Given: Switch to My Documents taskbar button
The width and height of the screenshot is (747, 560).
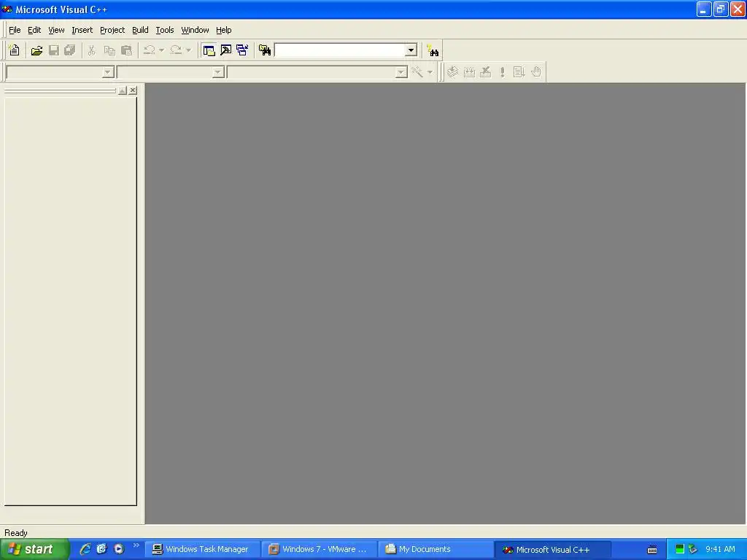Looking at the screenshot, I should coord(436,549).
